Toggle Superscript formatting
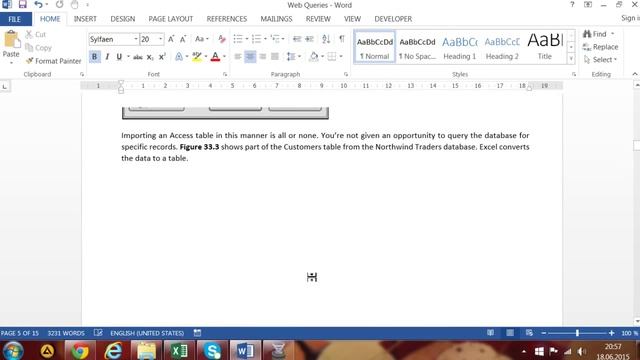640x360 pixels. (x=162, y=57)
